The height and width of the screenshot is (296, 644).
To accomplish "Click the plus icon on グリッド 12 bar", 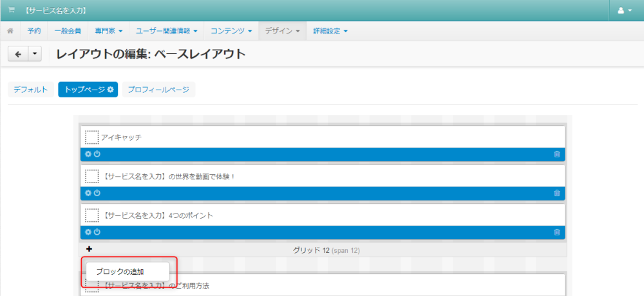I will [x=90, y=249].
